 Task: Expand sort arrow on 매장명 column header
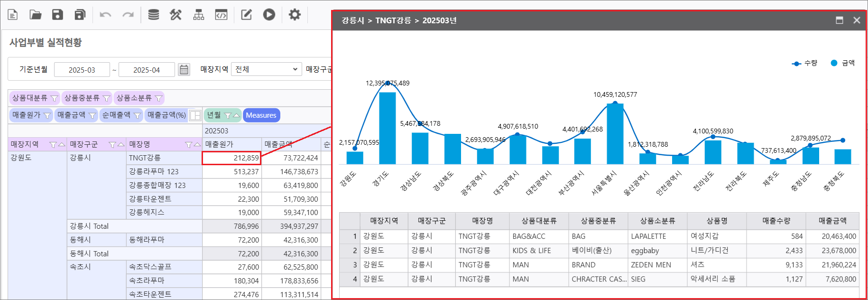(197, 144)
